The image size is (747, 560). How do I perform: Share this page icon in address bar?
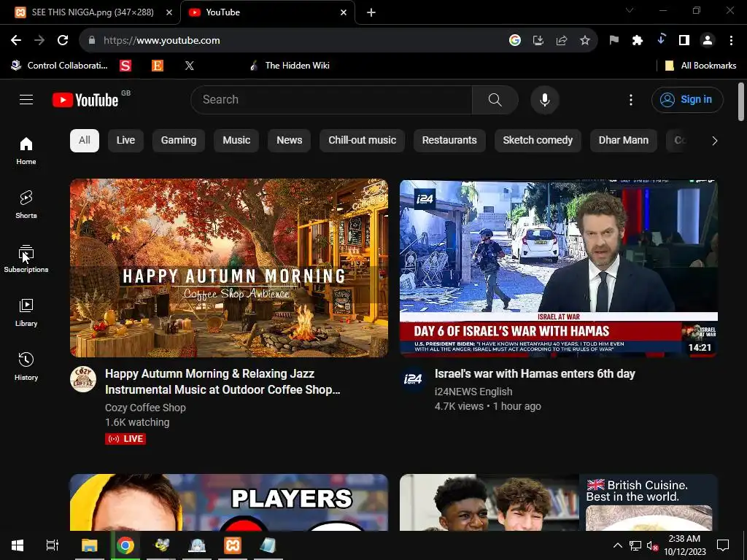(562, 41)
